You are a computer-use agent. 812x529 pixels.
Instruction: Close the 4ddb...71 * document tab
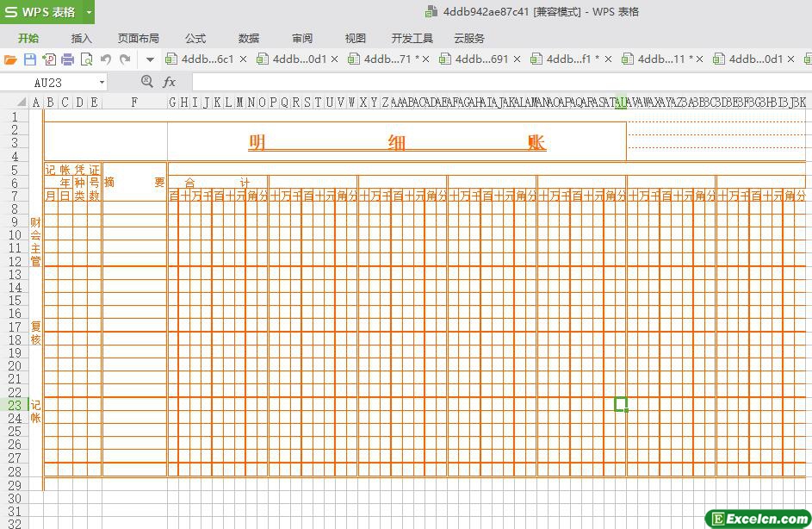pos(425,59)
